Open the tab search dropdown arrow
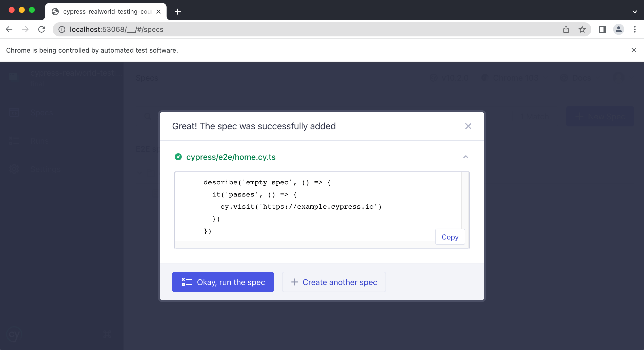This screenshot has height=350, width=644. 635,12
